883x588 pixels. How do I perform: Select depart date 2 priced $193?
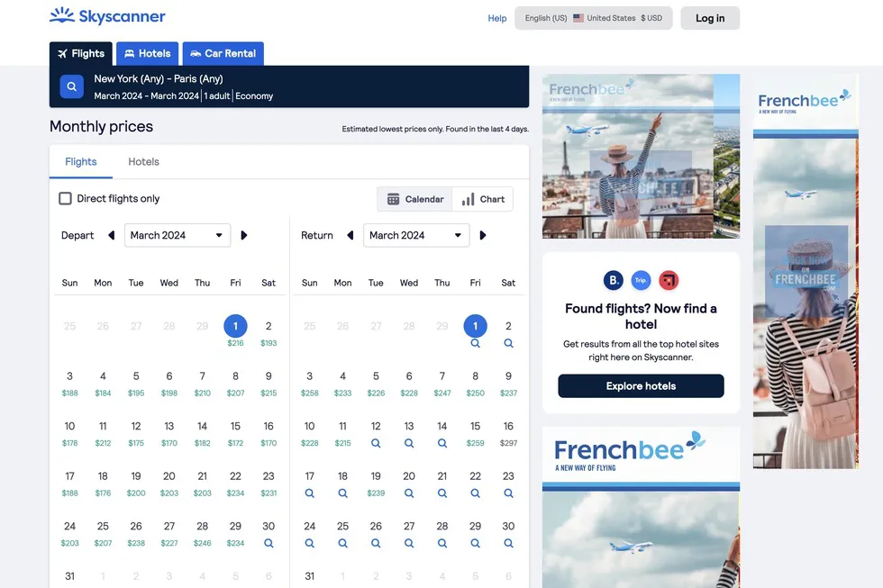click(269, 333)
